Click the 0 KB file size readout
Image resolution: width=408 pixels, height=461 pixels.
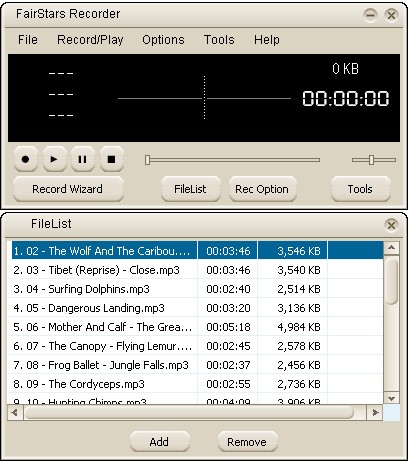[345, 69]
